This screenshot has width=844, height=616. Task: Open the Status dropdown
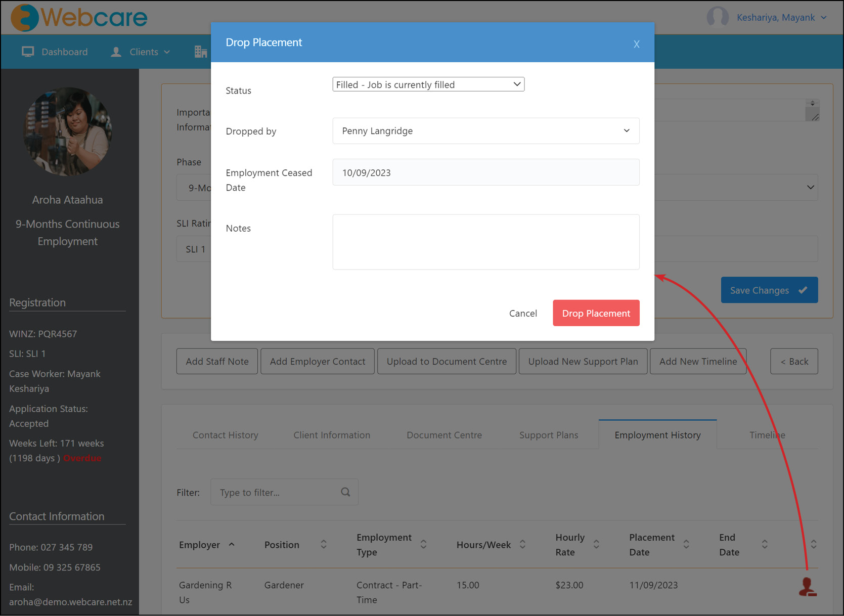pyautogui.click(x=428, y=84)
